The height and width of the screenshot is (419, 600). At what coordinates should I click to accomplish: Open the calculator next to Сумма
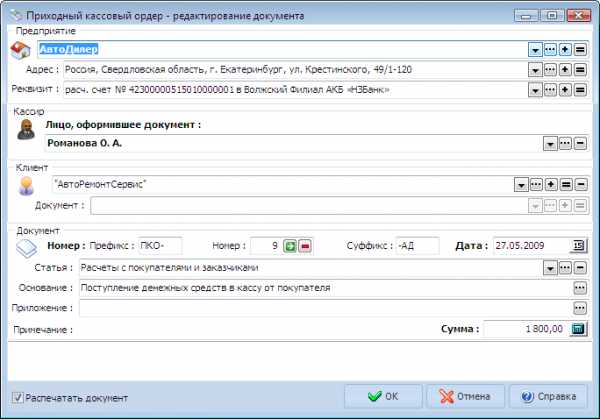[x=578, y=329]
